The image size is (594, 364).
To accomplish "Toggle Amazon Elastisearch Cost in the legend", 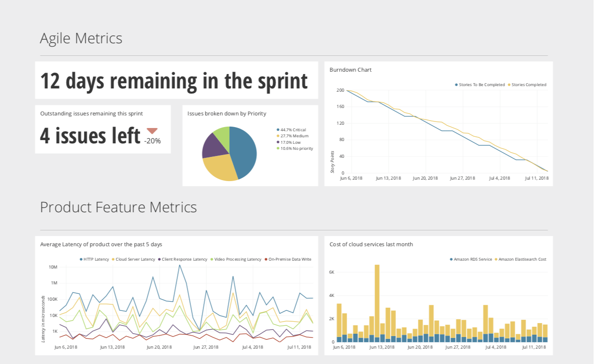I will [522, 259].
